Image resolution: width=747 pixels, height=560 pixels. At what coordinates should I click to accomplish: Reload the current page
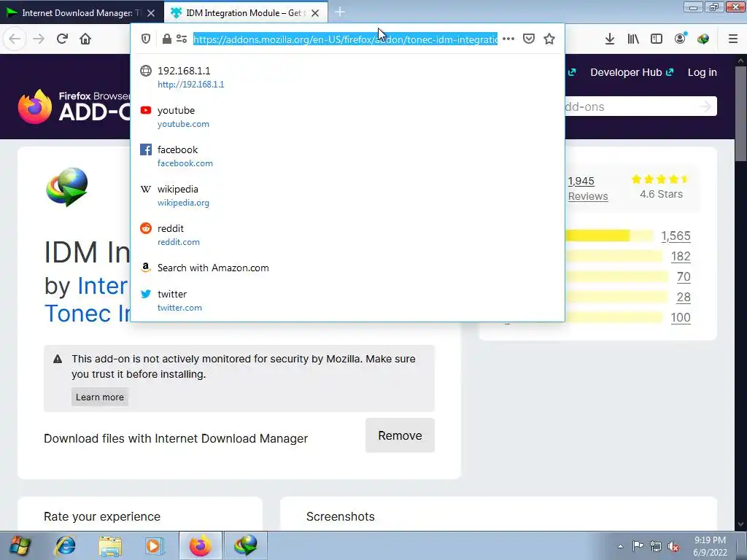(62, 39)
